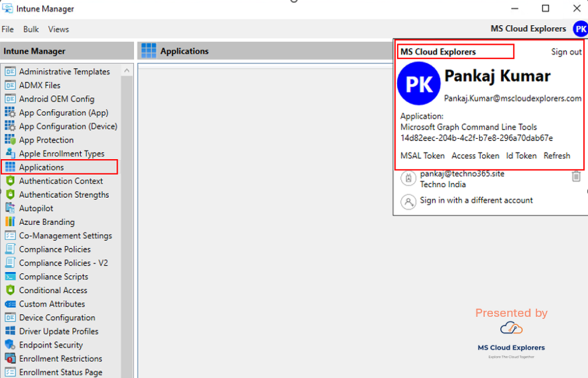Open Device Configuration
The height and width of the screenshot is (378, 588).
(57, 318)
